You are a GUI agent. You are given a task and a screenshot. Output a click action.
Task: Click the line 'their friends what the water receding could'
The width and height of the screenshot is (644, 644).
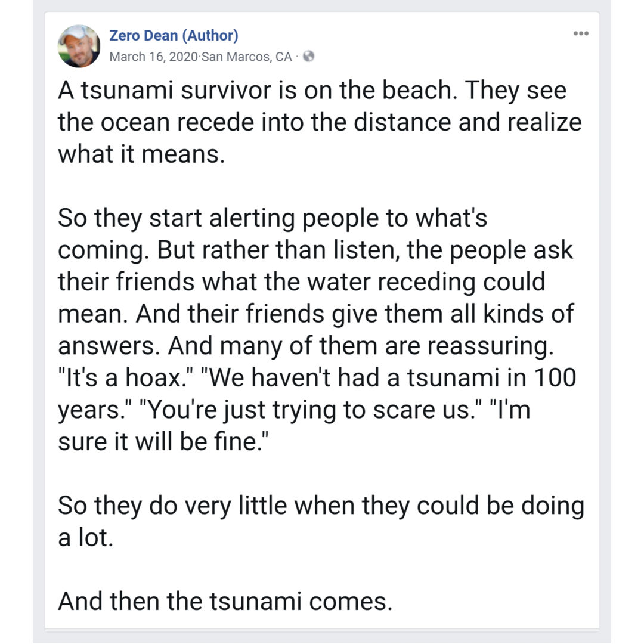pyautogui.click(x=302, y=282)
